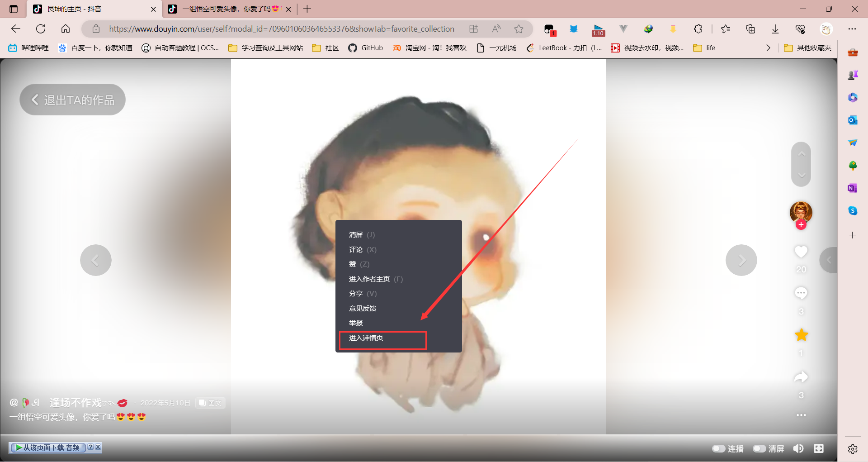
Task: Go to the browser home page
Action: click(x=66, y=29)
